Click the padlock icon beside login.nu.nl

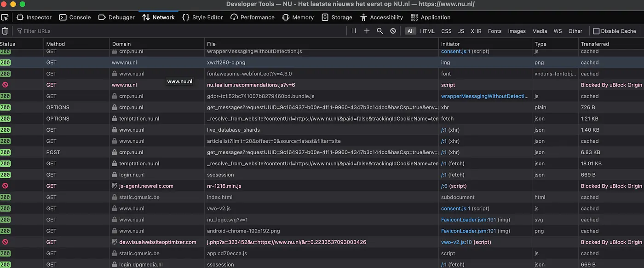115,175
